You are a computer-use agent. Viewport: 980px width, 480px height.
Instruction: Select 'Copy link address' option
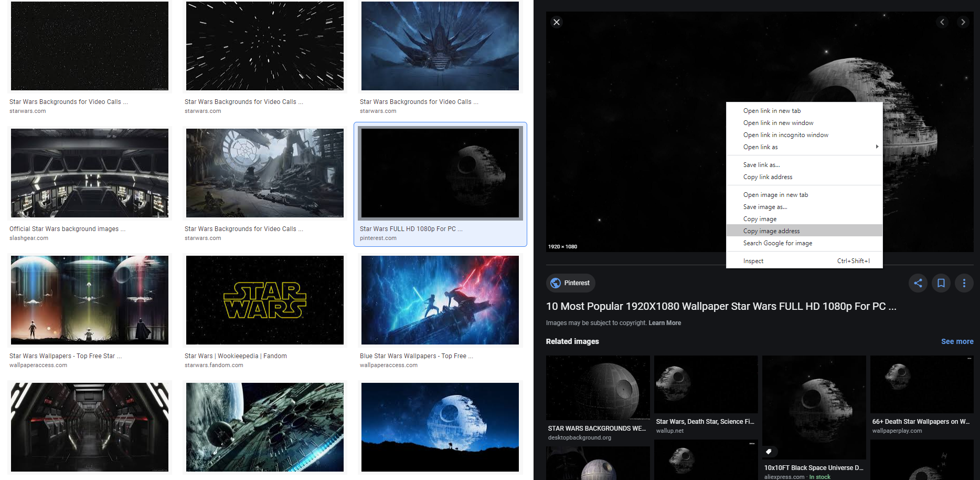point(804,177)
